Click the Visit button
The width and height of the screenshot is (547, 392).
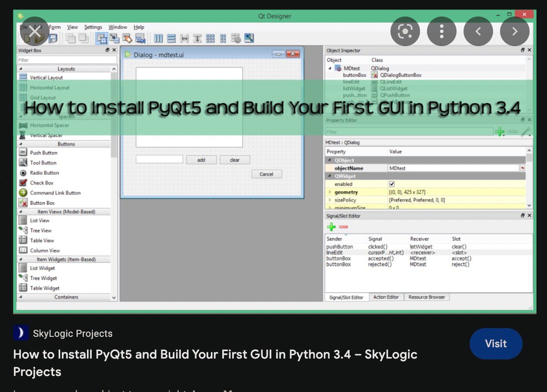point(496,343)
